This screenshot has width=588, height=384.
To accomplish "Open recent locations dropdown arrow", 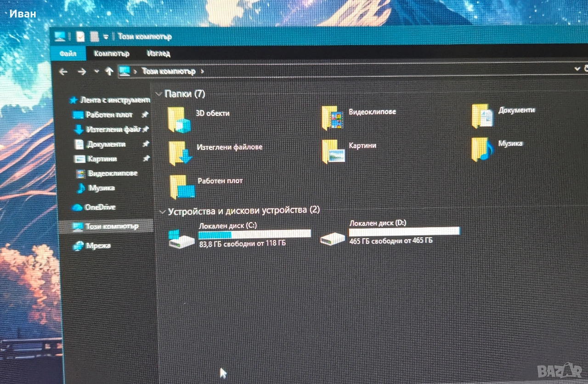I will point(96,71).
